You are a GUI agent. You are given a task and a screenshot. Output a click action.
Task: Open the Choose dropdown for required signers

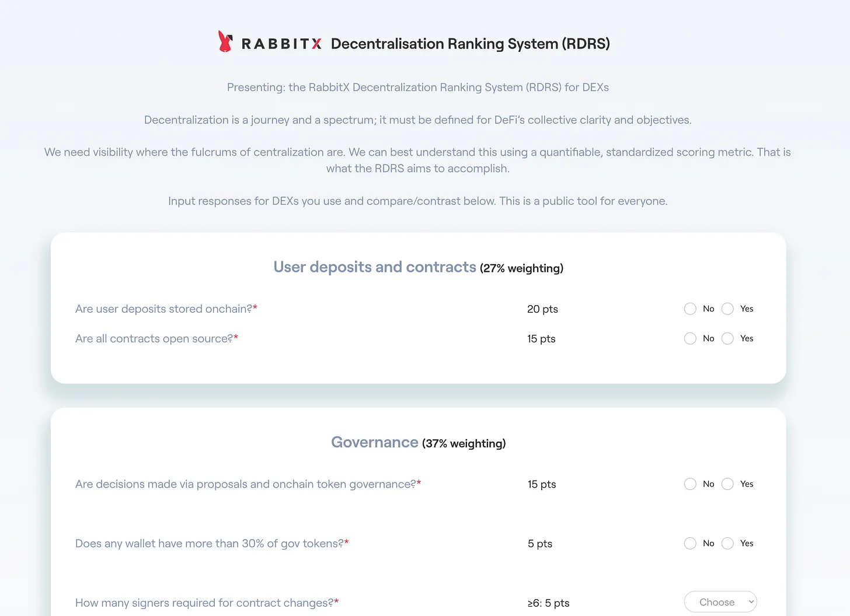coord(720,602)
